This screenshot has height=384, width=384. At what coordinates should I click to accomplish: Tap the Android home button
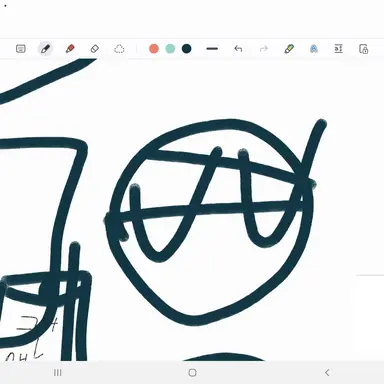pyautogui.click(x=192, y=373)
